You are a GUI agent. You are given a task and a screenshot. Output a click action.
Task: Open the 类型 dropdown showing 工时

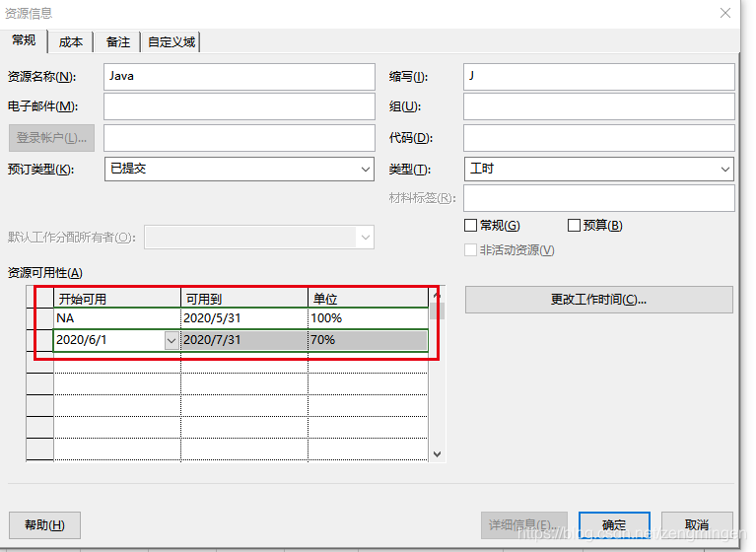[x=599, y=170]
